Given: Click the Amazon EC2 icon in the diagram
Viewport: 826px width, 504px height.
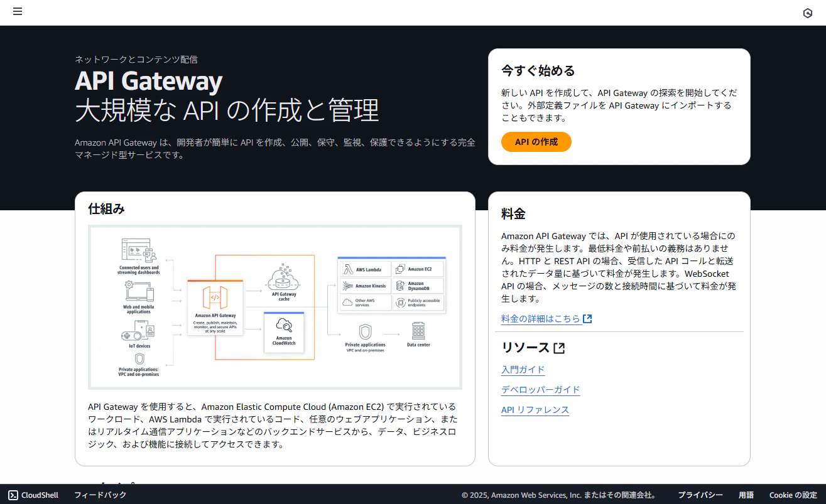Looking at the screenshot, I should click(x=400, y=269).
